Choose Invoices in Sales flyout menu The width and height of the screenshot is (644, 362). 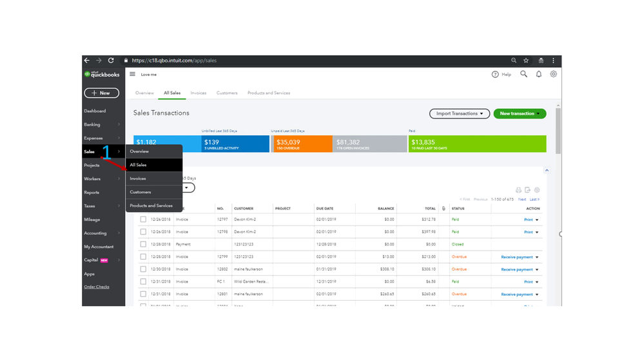pos(154,178)
